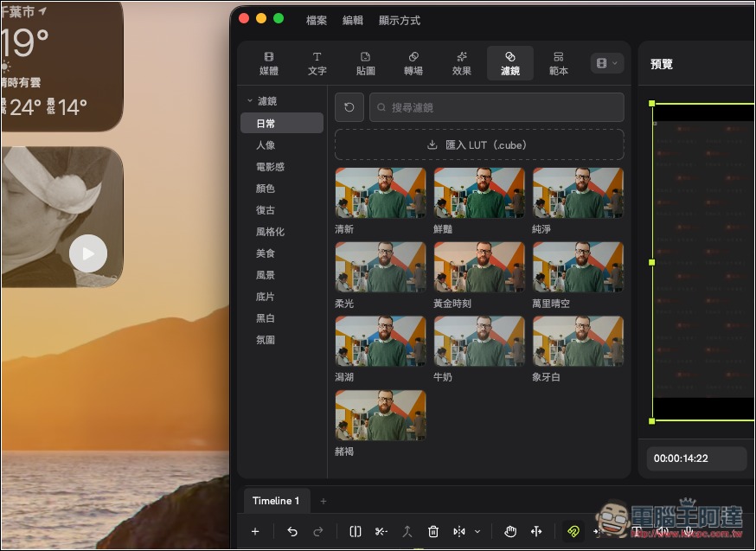The image size is (756, 551).
Task: Click the scissors cut icon
Action: coord(381,531)
